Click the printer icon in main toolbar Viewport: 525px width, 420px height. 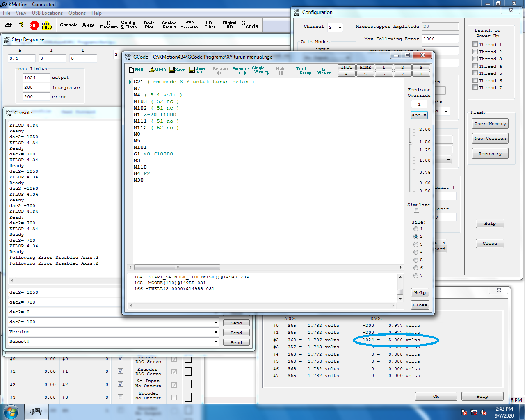coord(9,25)
